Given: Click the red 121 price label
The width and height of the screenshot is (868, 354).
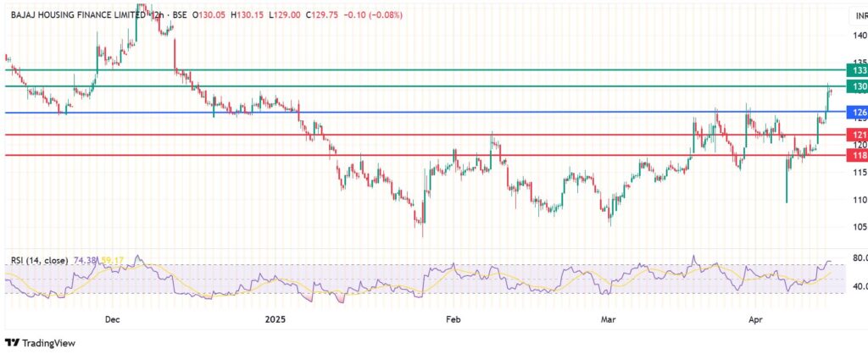Looking at the screenshot, I should 857,135.
